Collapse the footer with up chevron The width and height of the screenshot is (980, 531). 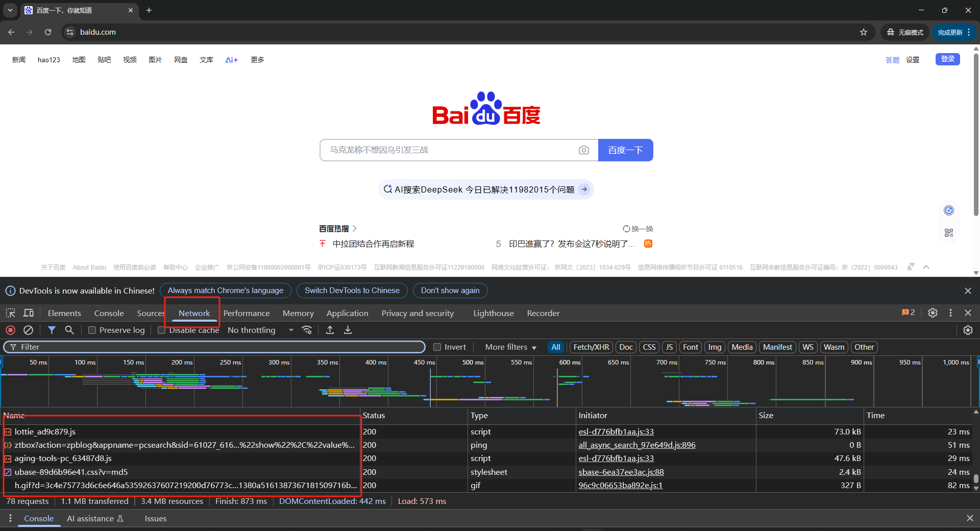point(926,267)
